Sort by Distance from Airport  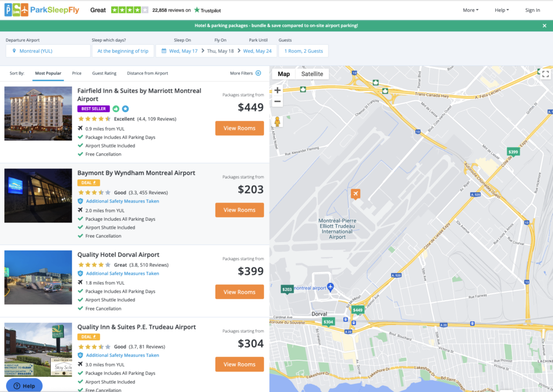pyautogui.click(x=147, y=73)
